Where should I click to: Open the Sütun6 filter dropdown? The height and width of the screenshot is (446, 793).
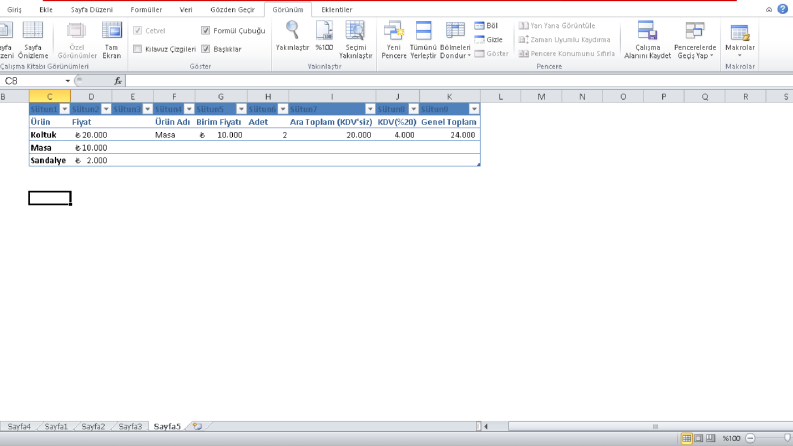tap(283, 109)
